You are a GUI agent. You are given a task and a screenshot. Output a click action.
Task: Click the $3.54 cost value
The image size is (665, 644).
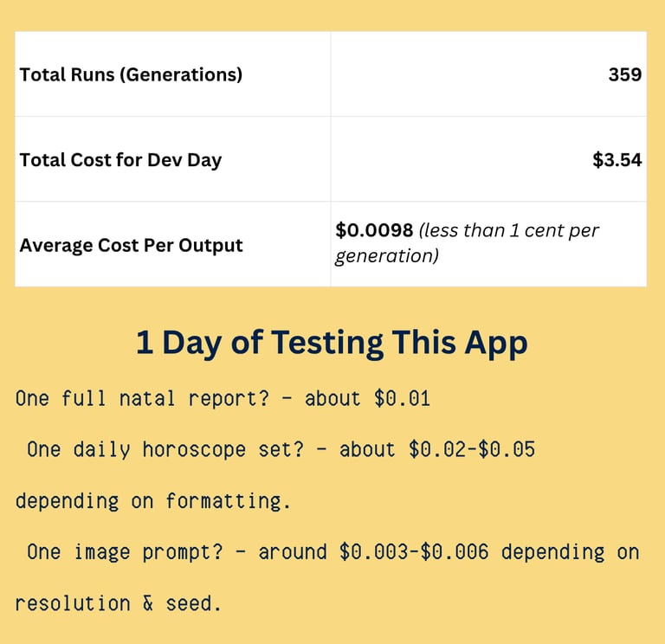(x=617, y=160)
